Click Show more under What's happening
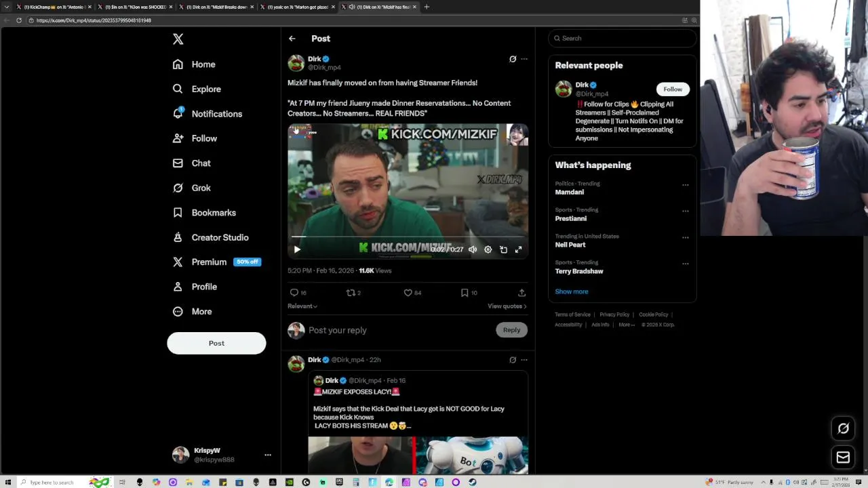 [x=572, y=291]
